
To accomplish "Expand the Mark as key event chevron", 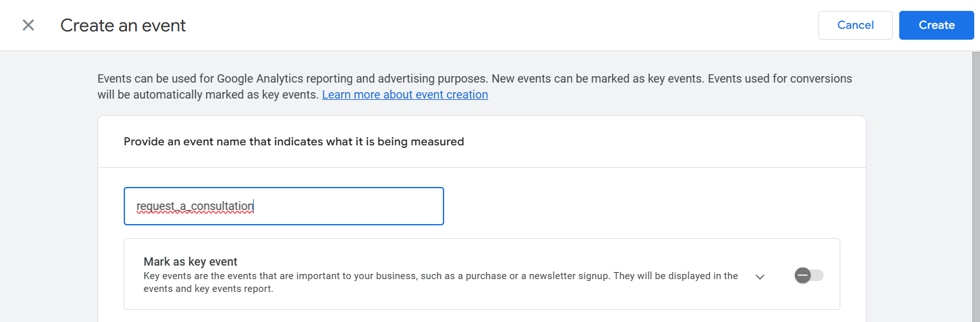I will (x=760, y=277).
